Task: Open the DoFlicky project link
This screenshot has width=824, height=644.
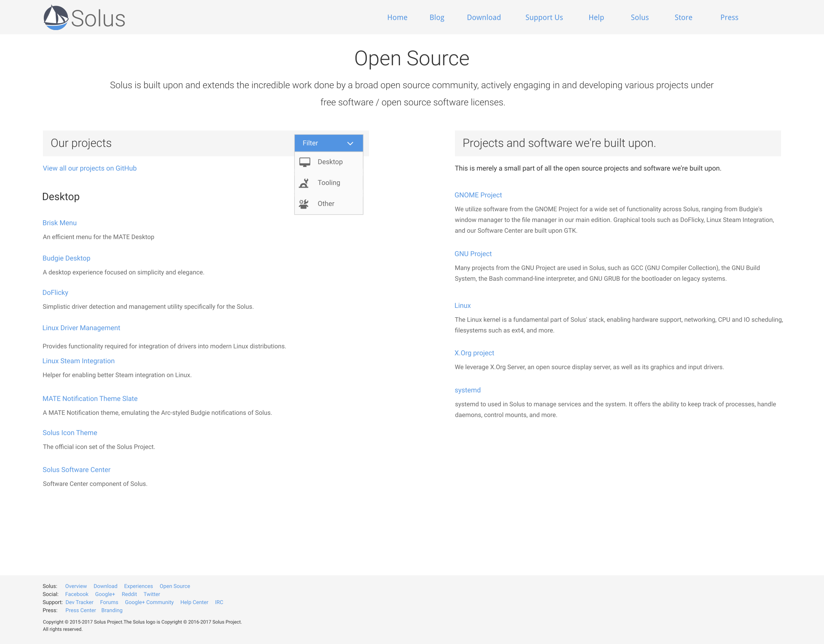Action: point(55,292)
